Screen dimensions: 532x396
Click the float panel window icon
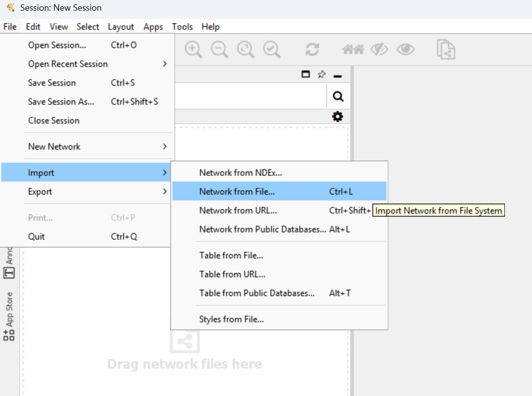[306, 74]
